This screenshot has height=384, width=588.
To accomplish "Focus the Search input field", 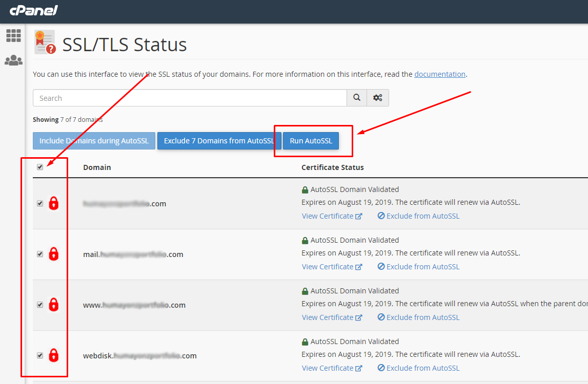I will [190, 98].
